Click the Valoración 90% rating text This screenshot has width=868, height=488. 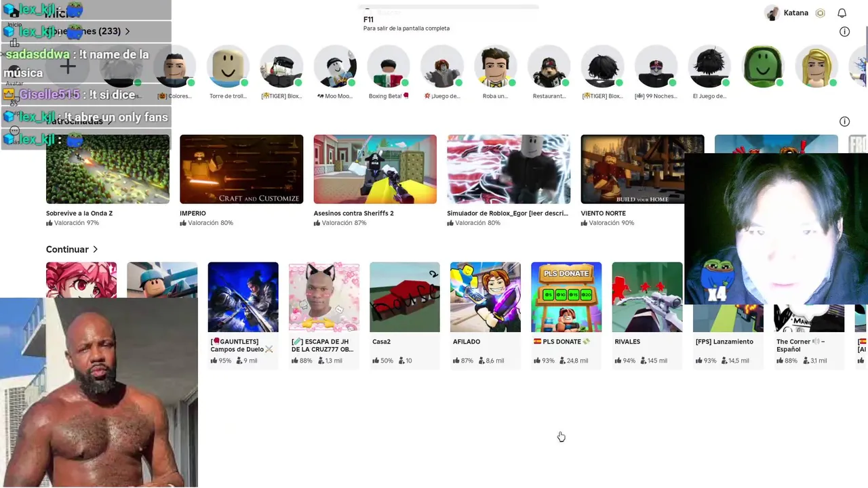tap(611, 223)
